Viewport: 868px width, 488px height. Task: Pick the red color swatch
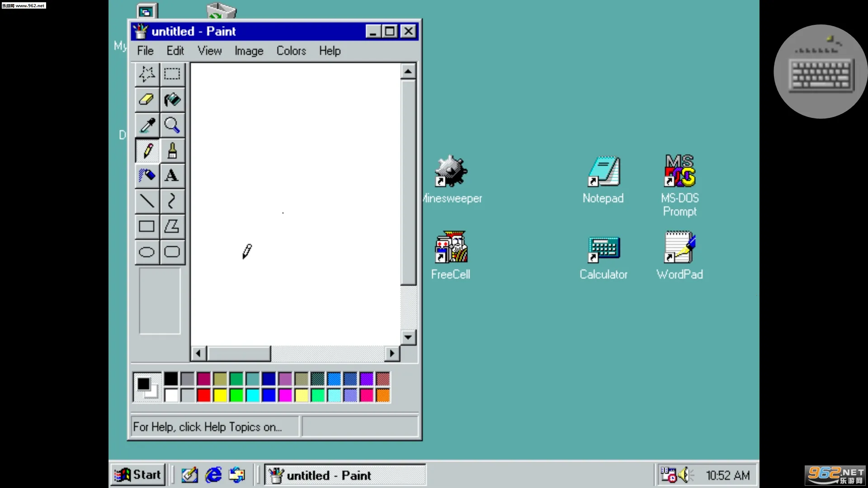203,395
